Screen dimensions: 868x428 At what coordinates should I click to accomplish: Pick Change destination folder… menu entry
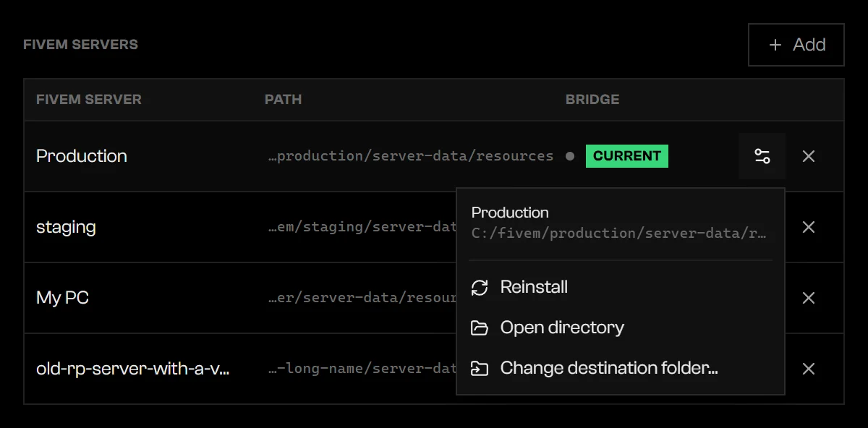point(621,368)
